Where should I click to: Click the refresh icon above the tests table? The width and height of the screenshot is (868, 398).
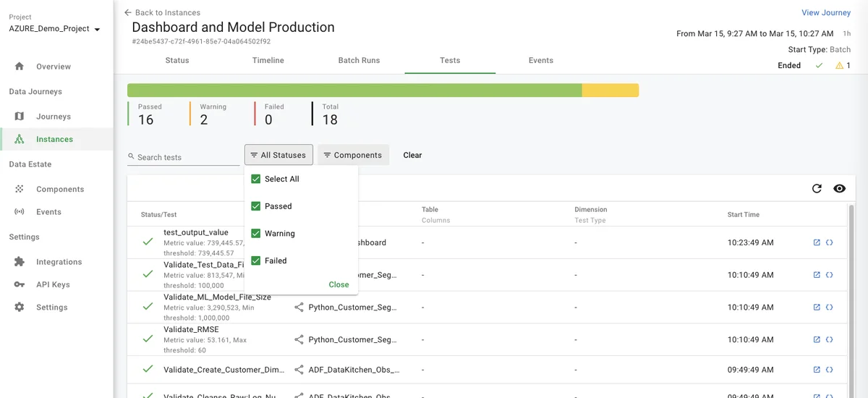[x=817, y=189]
